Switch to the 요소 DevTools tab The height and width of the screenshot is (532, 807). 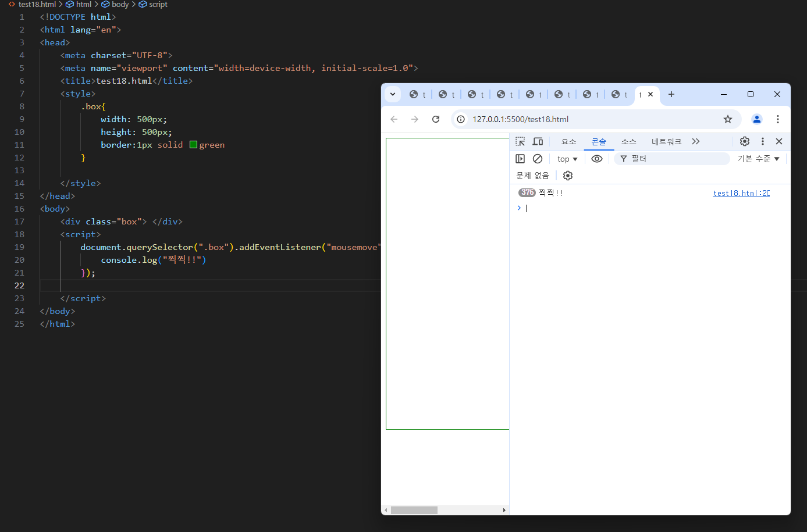(568, 142)
